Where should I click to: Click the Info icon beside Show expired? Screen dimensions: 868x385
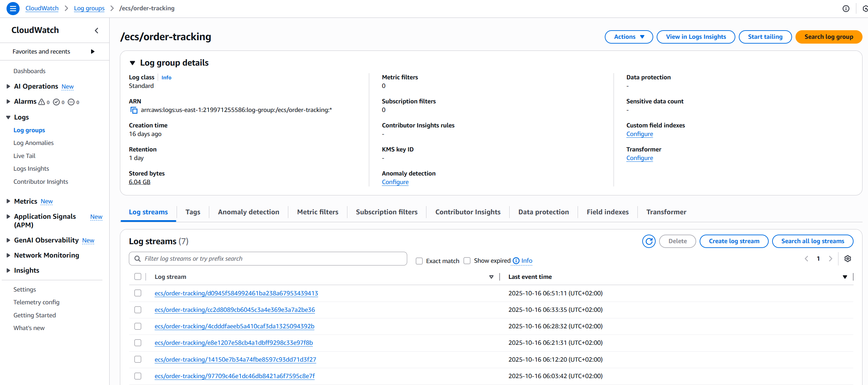coord(515,261)
